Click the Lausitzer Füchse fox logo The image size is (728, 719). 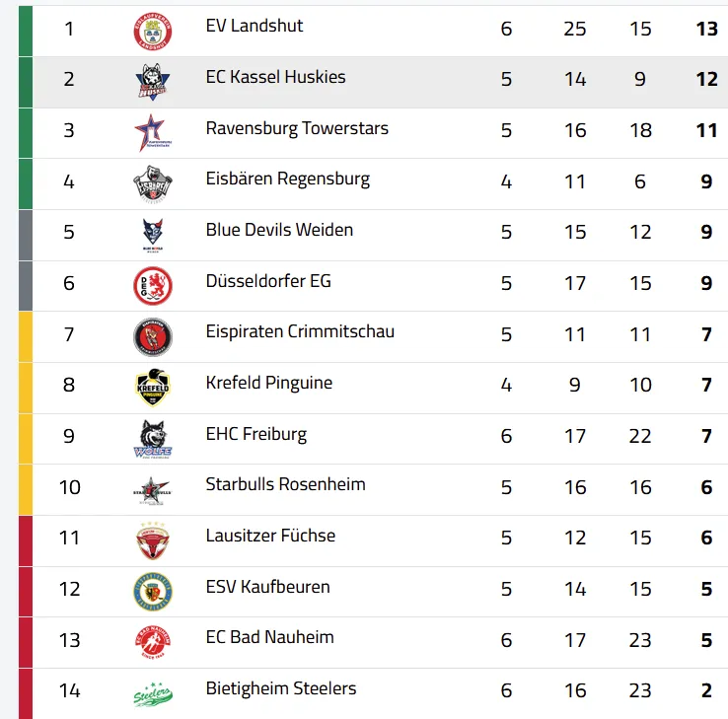[x=153, y=540]
